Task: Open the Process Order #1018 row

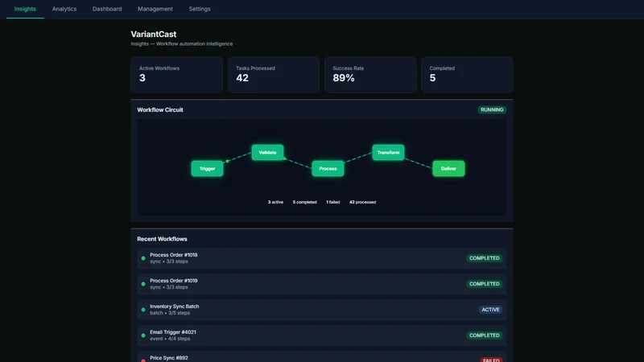Action: pyautogui.click(x=322, y=258)
